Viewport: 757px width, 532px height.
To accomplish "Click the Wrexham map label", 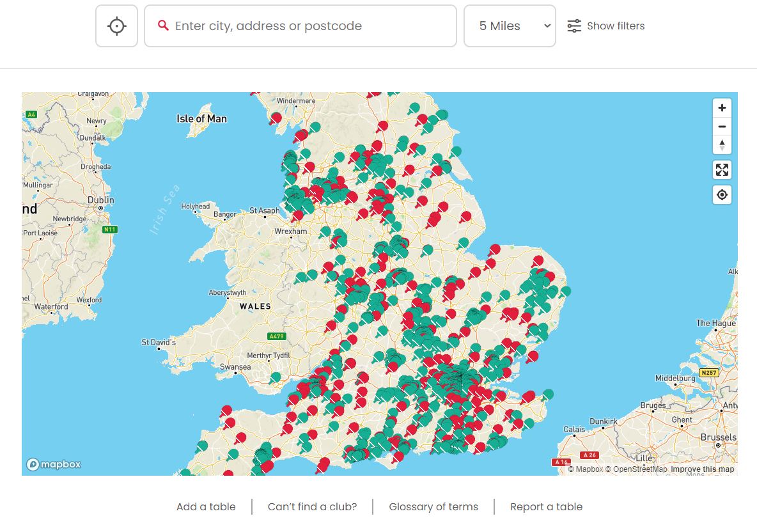I will pyautogui.click(x=291, y=231).
